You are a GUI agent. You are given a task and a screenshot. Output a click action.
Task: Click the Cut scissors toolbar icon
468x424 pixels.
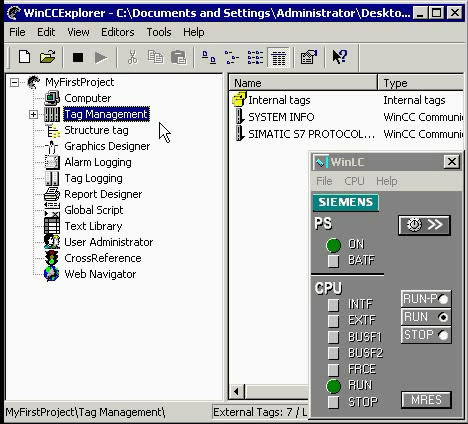(132, 57)
